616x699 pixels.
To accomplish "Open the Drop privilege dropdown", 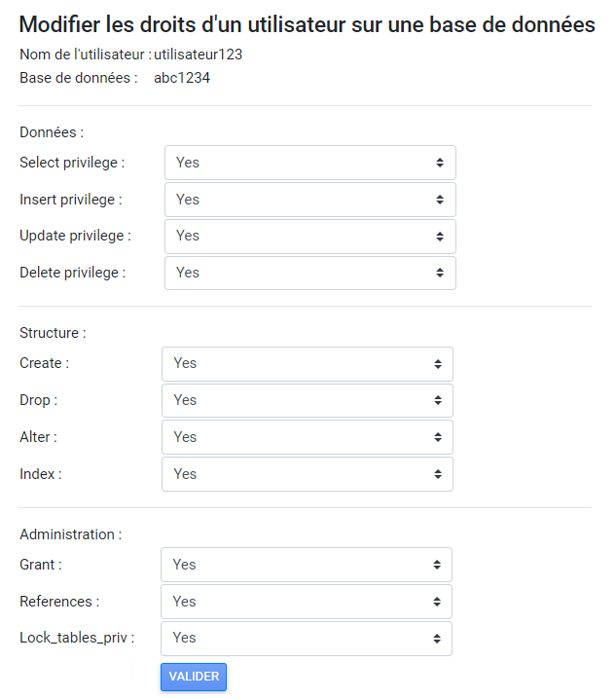I will click(308, 400).
